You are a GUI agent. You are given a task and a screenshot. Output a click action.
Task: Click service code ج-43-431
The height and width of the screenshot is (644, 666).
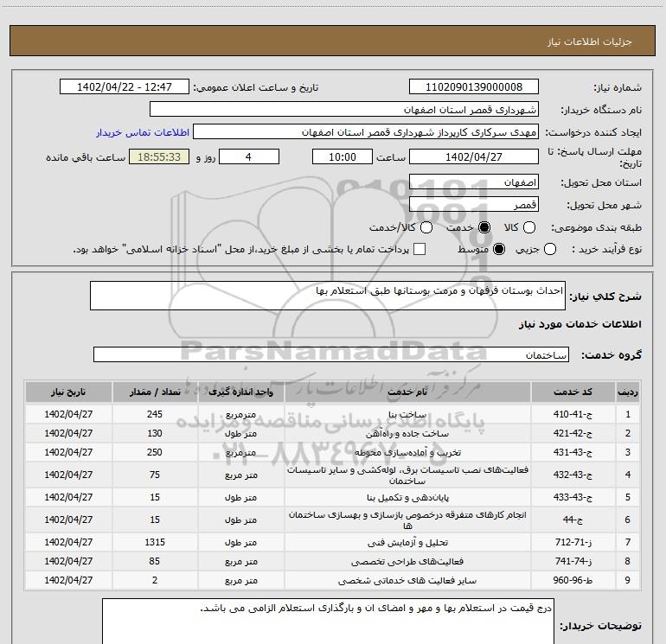pos(573,453)
